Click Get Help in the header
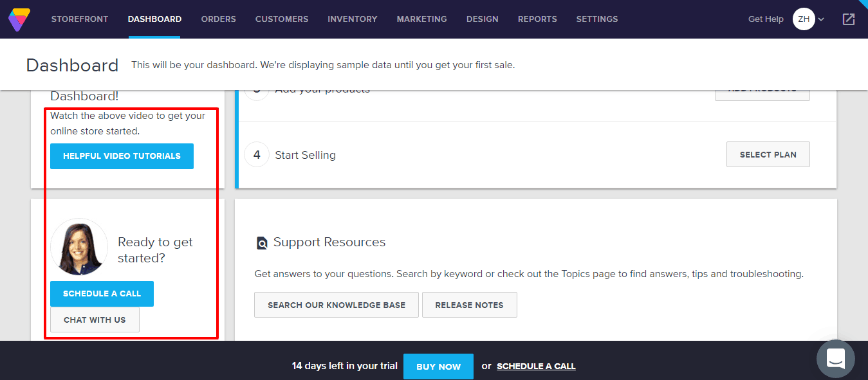The image size is (868, 380). [765, 19]
